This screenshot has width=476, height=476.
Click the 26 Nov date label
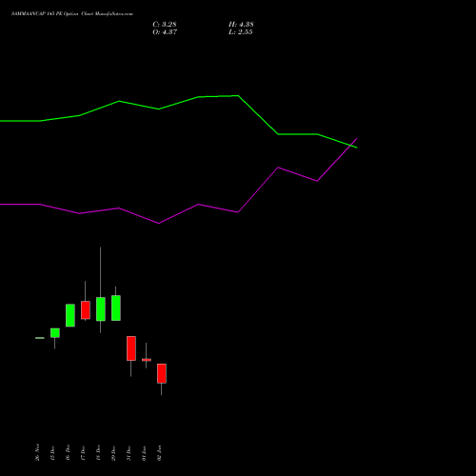(37, 452)
